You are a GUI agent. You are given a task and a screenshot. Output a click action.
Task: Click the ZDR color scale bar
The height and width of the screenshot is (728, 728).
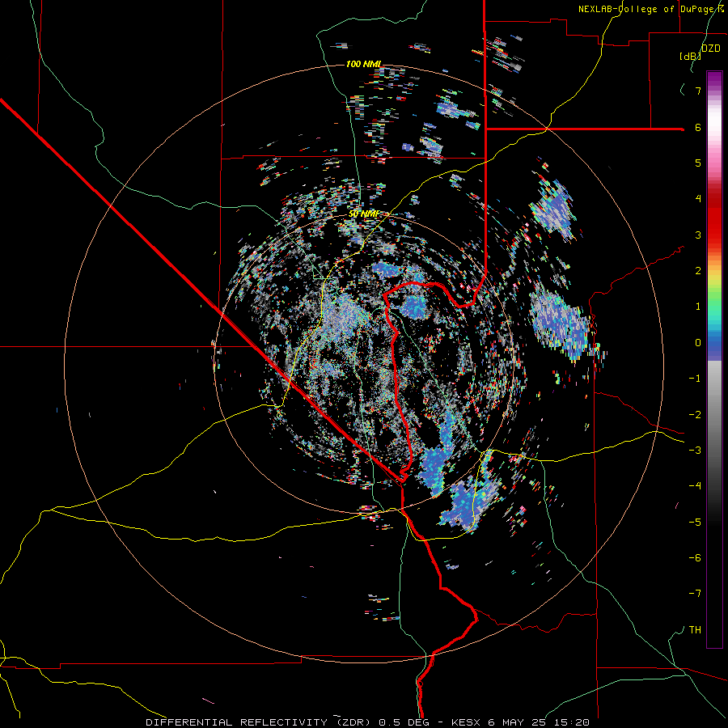tap(714, 359)
